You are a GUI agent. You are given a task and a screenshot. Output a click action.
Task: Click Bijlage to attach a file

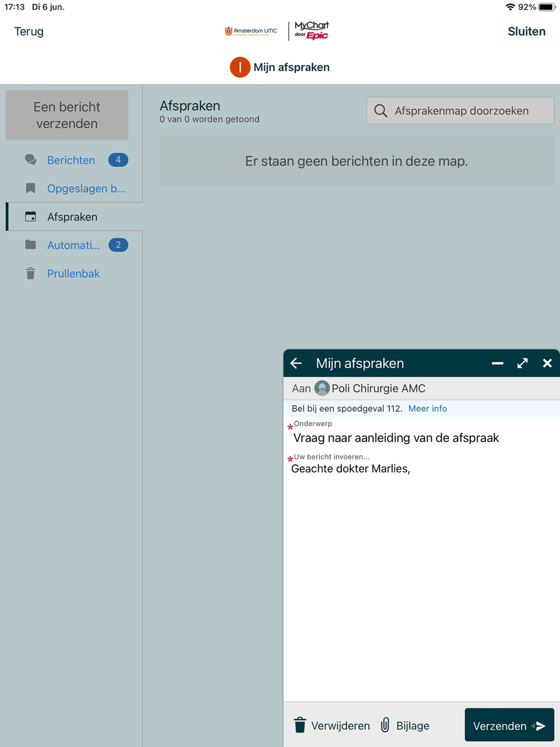coord(413,726)
